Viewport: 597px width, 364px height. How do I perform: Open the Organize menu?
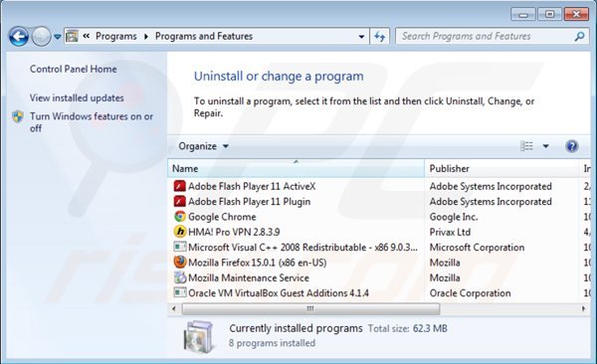click(203, 146)
